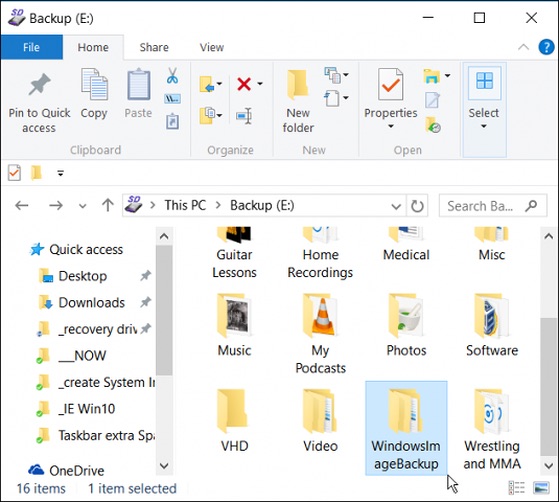This screenshot has width=559, height=502.
Task: Collapse the ribbon with the chevron
Action: click(x=523, y=47)
